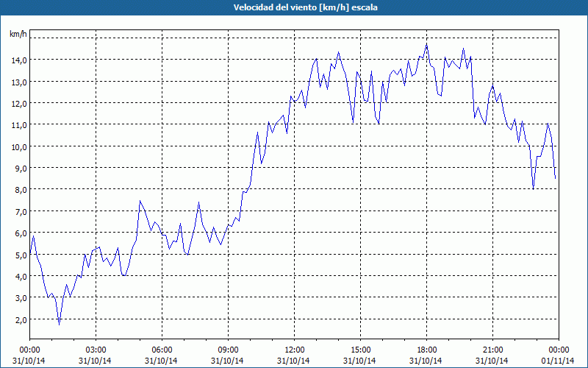Click the 09:00 time axis label
The width and height of the screenshot is (588, 368).
click(228, 350)
